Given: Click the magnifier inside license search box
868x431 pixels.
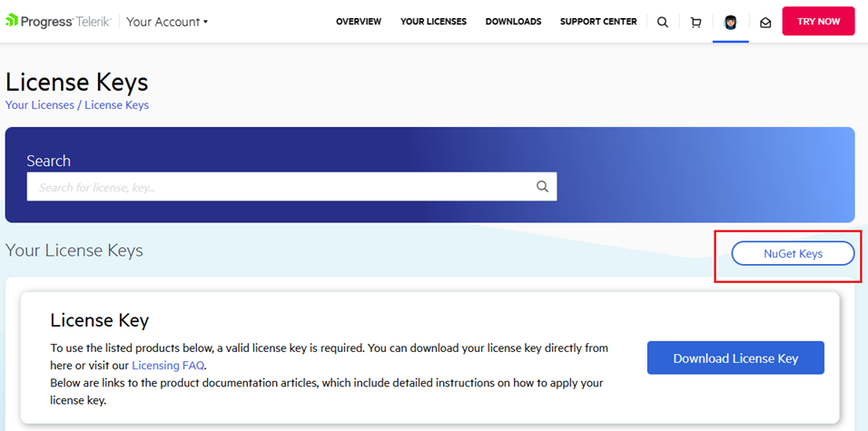Looking at the screenshot, I should (542, 187).
